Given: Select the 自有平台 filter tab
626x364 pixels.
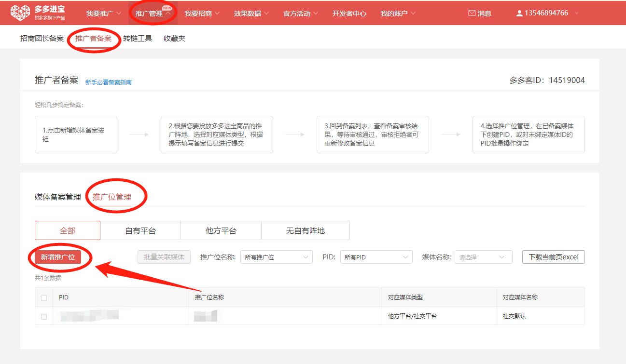Looking at the screenshot, I should [140, 230].
